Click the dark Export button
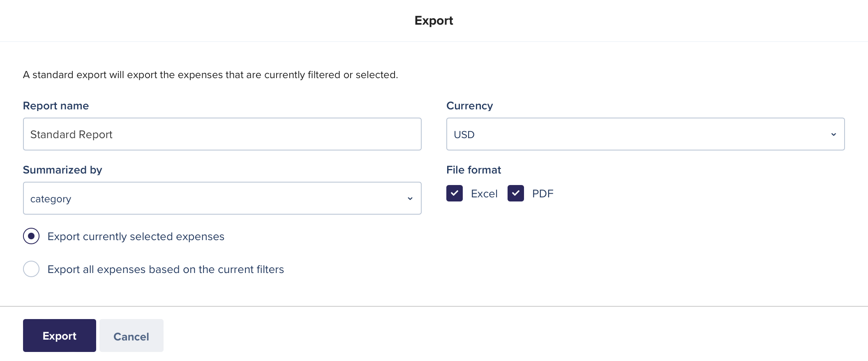Viewport: 868px width, 361px height. [60, 336]
